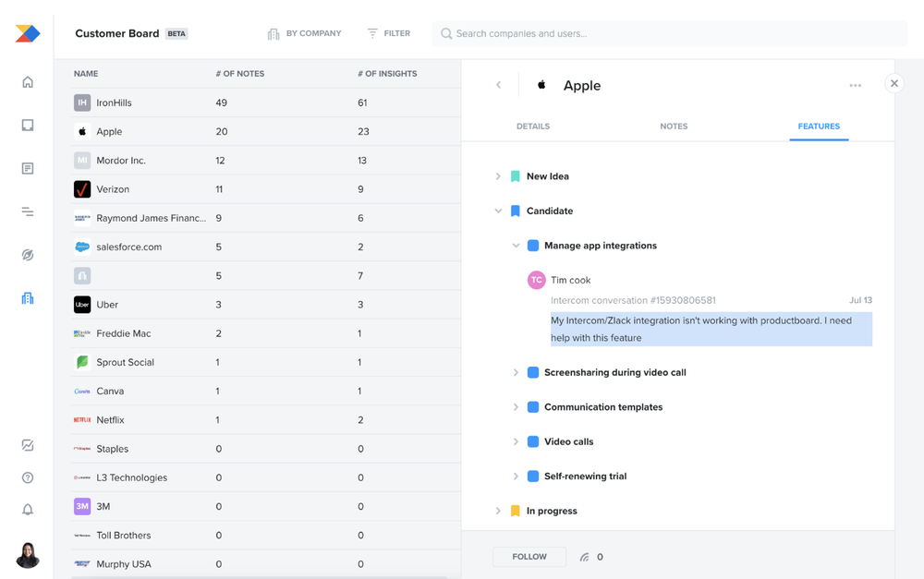
Task: Expand Screensharing during video call
Action: click(x=516, y=372)
